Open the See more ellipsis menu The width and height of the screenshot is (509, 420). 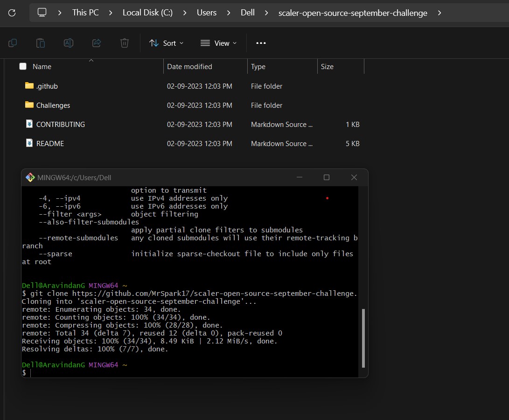260,43
